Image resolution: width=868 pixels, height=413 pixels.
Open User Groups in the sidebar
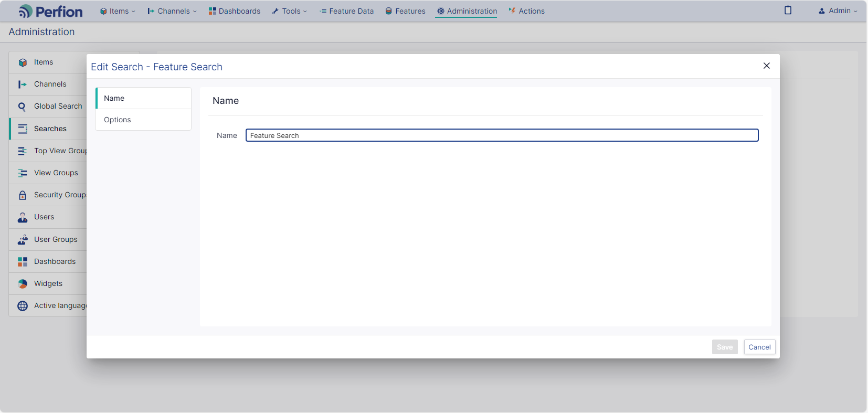pyautogui.click(x=56, y=239)
